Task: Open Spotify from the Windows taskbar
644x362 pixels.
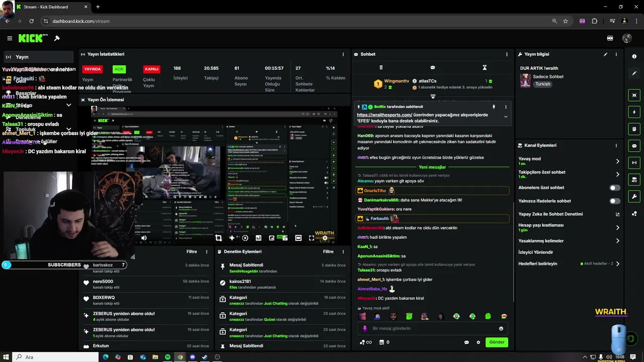Action: click(x=168, y=357)
